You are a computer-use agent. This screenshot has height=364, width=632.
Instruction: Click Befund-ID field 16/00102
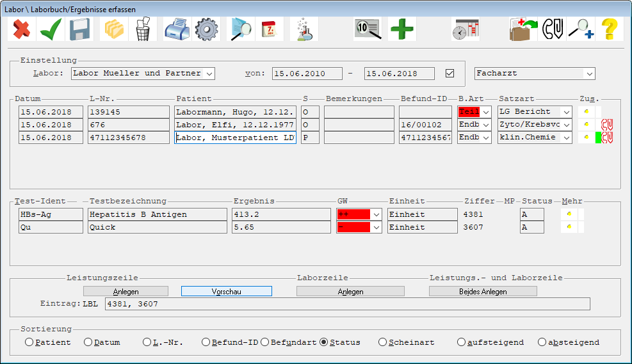click(426, 125)
